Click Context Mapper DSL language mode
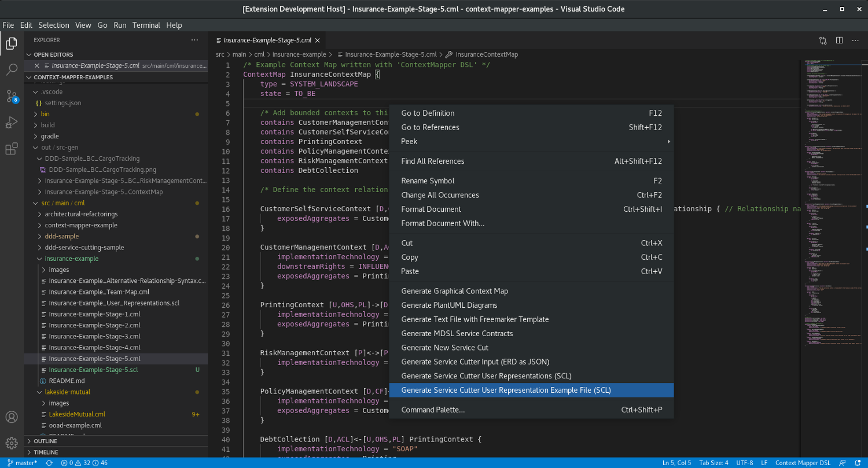This screenshot has height=468, width=868. click(803, 463)
